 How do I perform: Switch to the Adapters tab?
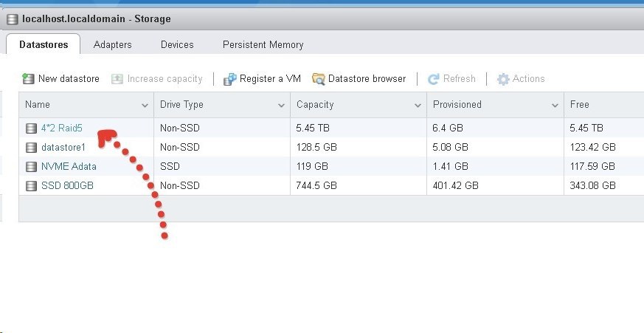[113, 44]
